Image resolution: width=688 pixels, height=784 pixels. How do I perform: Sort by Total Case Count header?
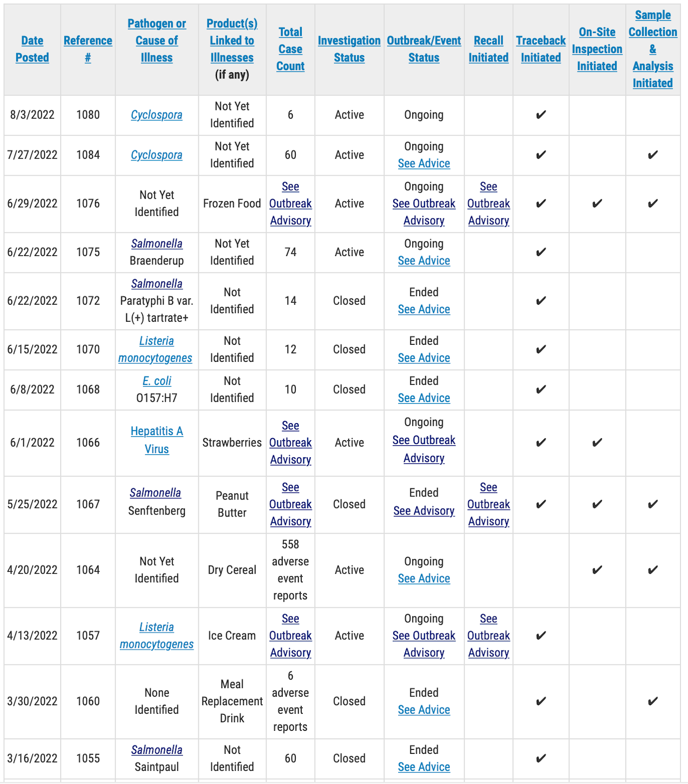point(290,49)
